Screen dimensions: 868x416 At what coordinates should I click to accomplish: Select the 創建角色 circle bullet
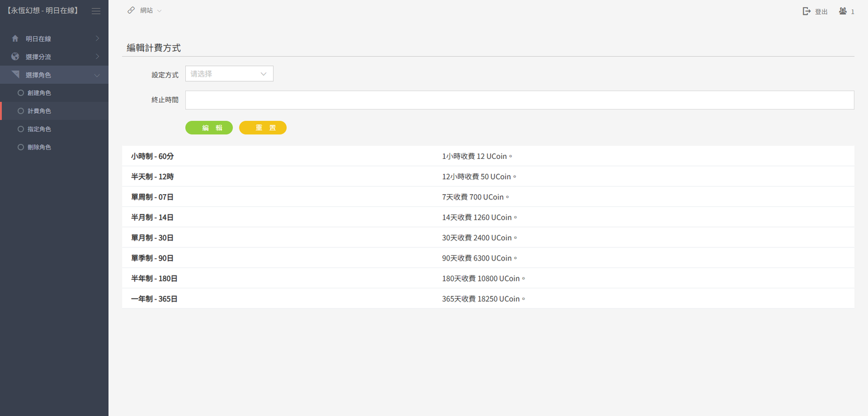click(x=21, y=93)
